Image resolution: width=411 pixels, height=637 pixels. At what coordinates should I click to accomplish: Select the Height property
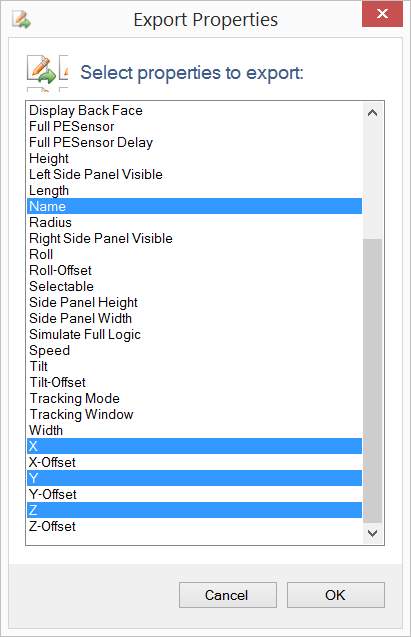coord(195,158)
